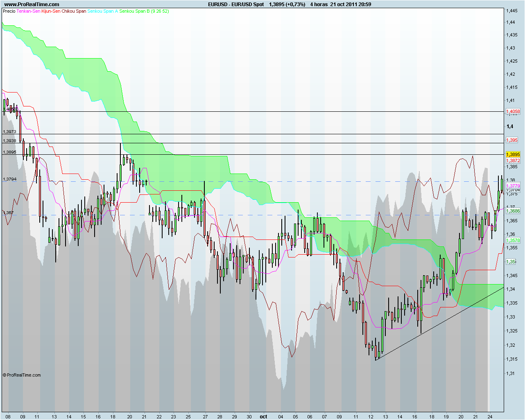The width and height of the screenshot is (525, 420).
Task: Click the green 1,3578 axis label
Action: 513,241
